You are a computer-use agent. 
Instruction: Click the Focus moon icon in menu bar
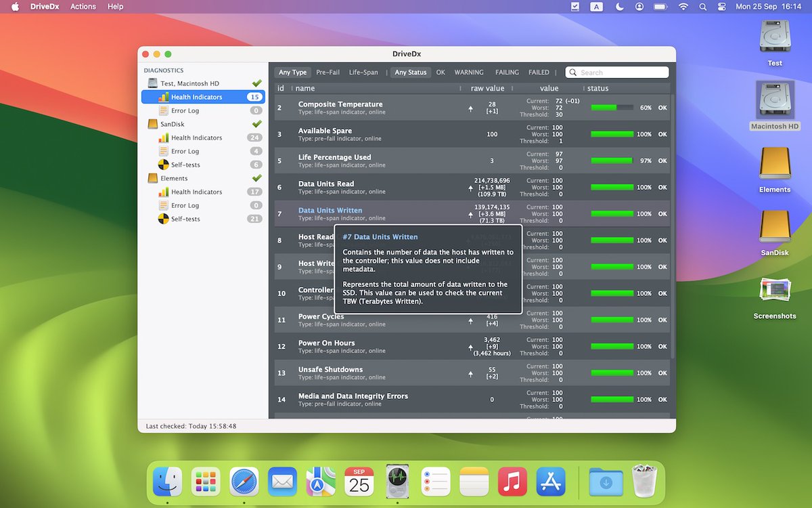coord(621,6)
